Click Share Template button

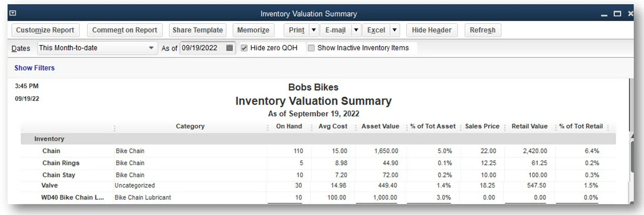coord(197,30)
